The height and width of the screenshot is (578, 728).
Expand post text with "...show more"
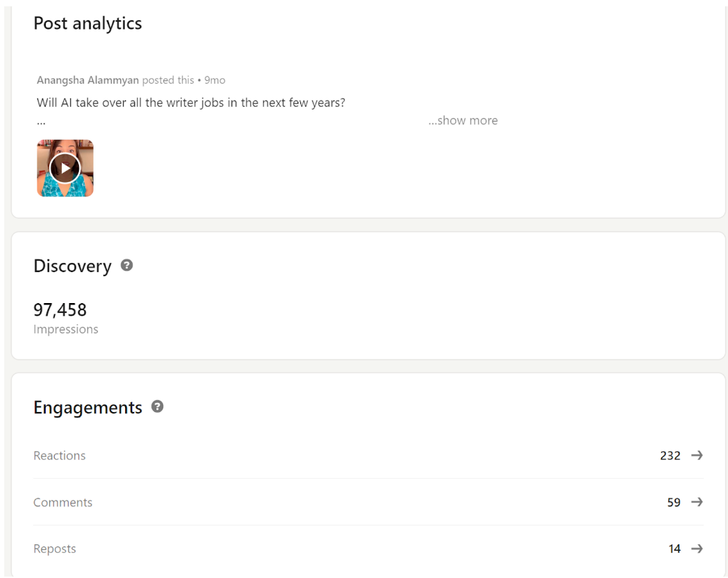(463, 120)
